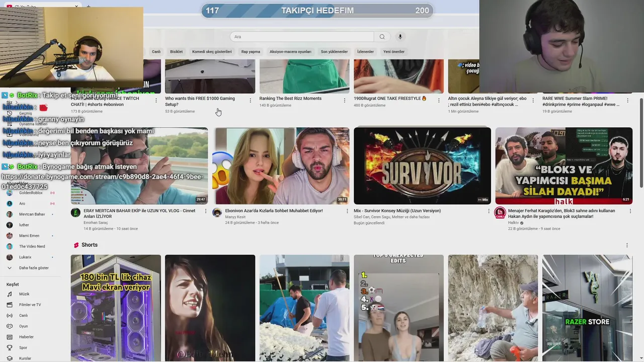This screenshot has width=644, height=362.
Task: Select the Aksiyon-macera oyunları chip
Action: pos(290,52)
